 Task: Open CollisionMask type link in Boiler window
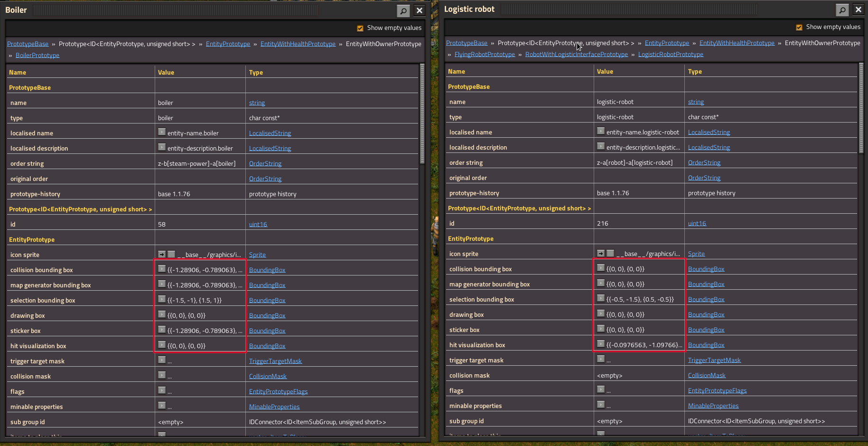(268, 376)
